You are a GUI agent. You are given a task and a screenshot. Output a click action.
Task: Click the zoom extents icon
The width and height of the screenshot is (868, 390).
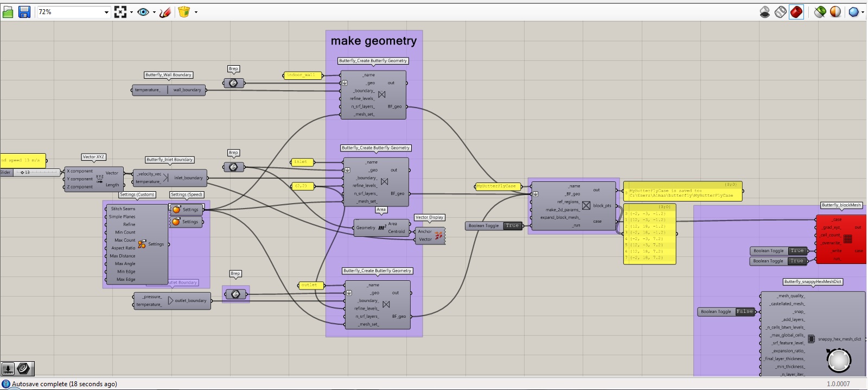[120, 11]
